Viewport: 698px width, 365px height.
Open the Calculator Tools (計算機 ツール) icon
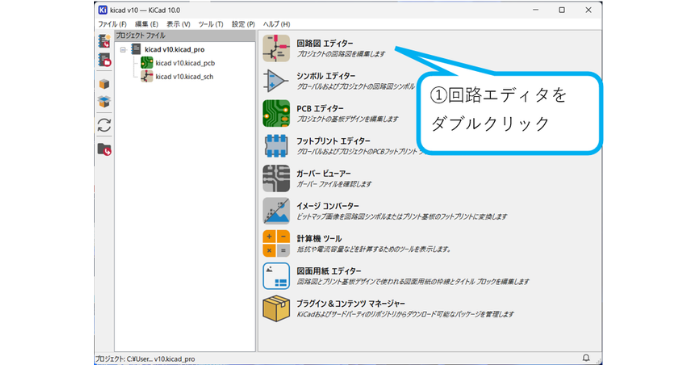276,243
